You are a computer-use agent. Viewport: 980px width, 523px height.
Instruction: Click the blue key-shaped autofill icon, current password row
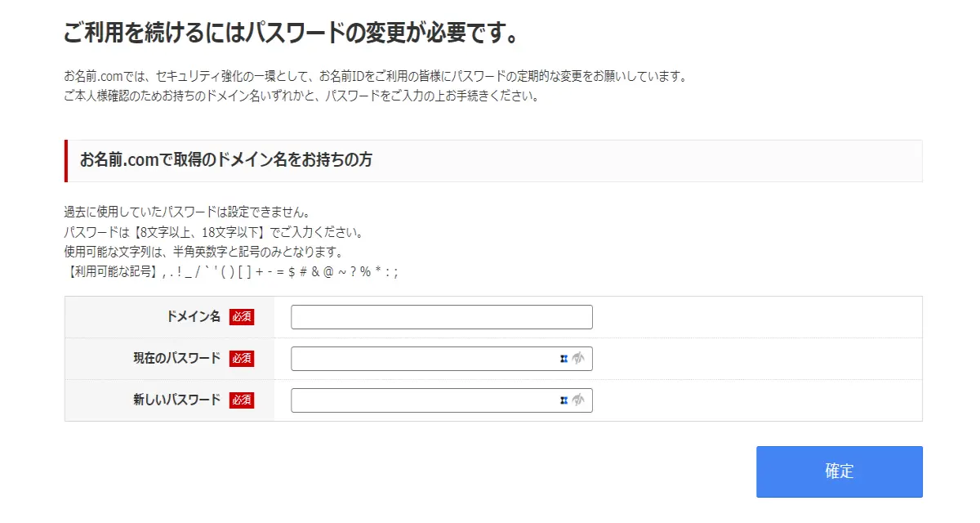[x=563, y=358]
